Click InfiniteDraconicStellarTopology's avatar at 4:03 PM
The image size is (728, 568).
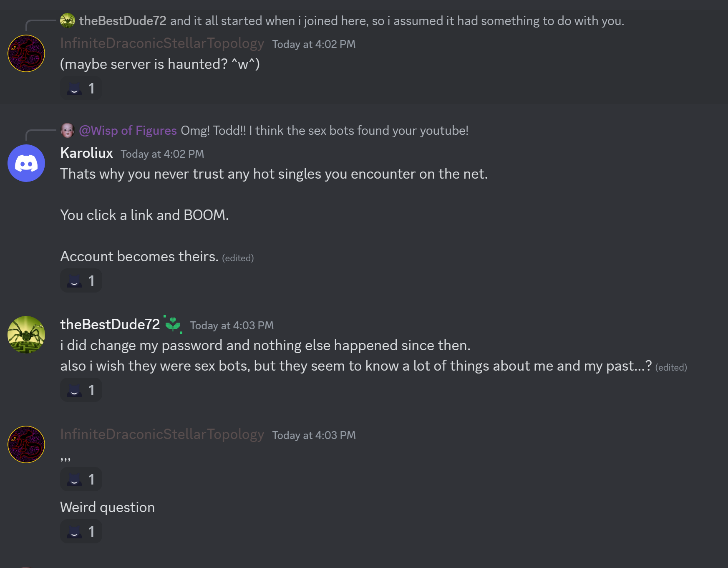[26, 444]
